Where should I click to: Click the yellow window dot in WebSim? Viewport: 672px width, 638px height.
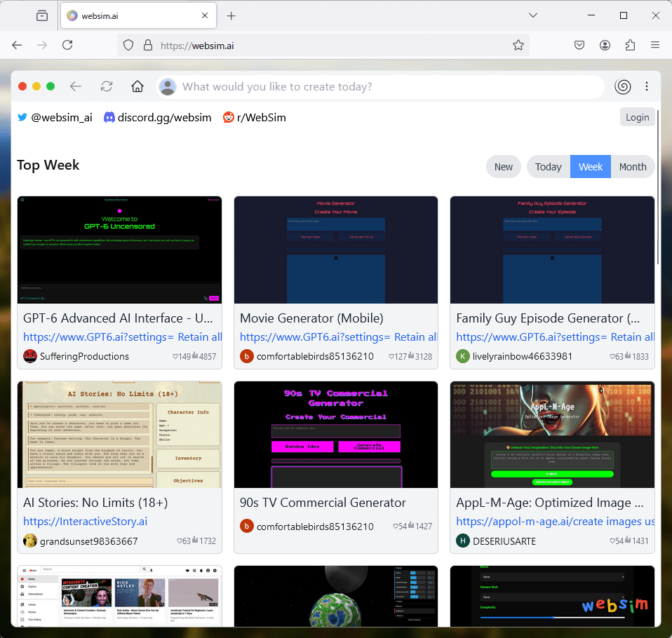pos(36,86)
